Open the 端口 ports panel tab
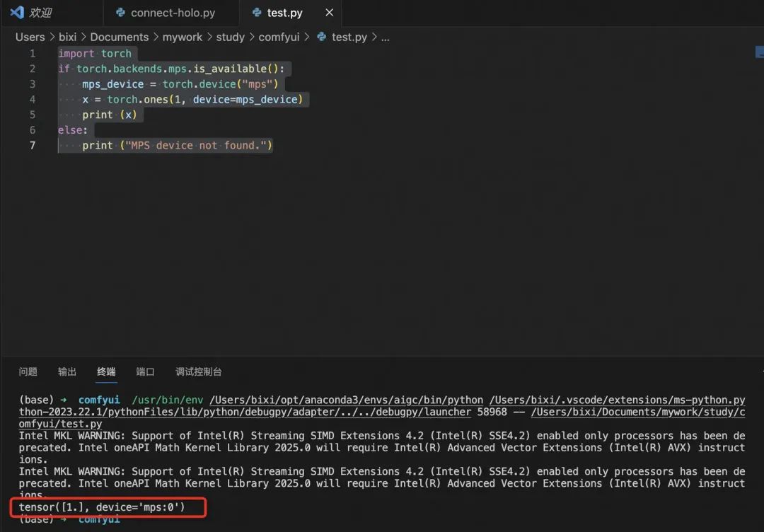Viewport: 764px width, 532px height. (x=145, y=371)
